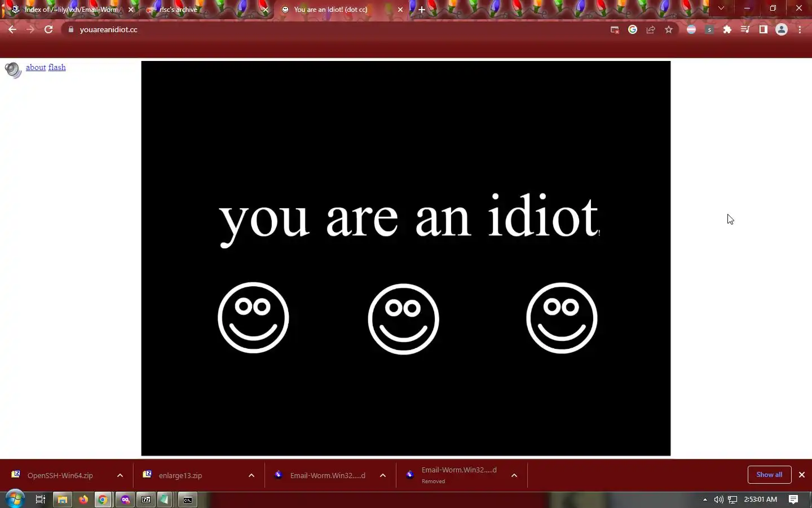Open Command Prompt from the taskbar
Screen dimensions: 812x508
tap(188, 500)
